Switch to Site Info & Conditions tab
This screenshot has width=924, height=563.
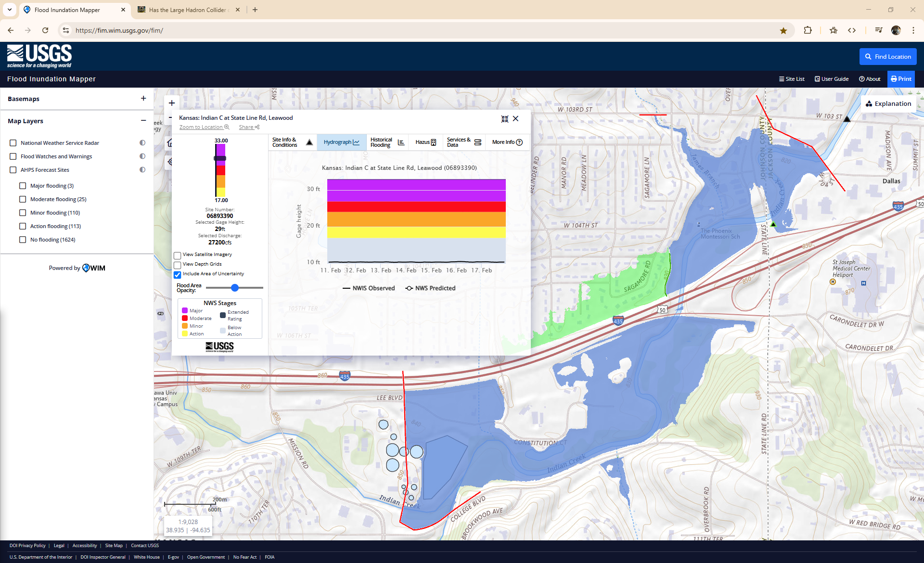tap(292, 142)
